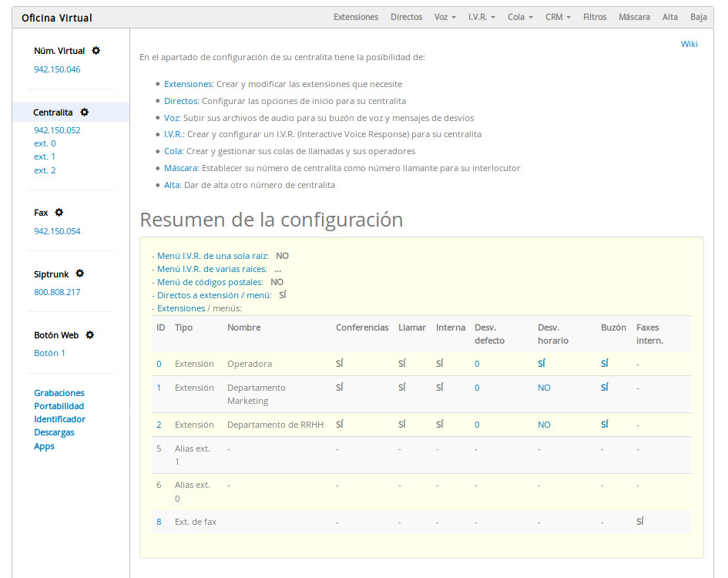
Task: Go to Extensiones in top navigation
Action: pyautogui.click(x=356, y=17)
